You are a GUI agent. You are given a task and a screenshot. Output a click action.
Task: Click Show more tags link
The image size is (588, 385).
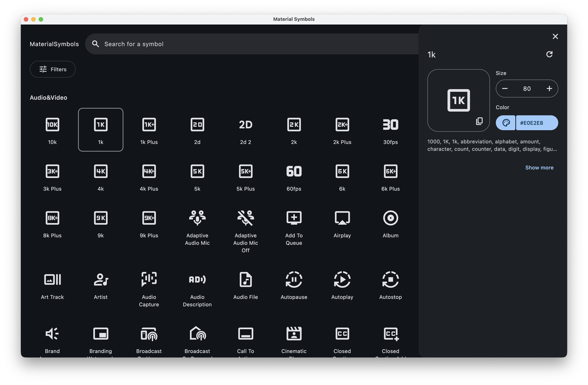[x=539, y=168]
